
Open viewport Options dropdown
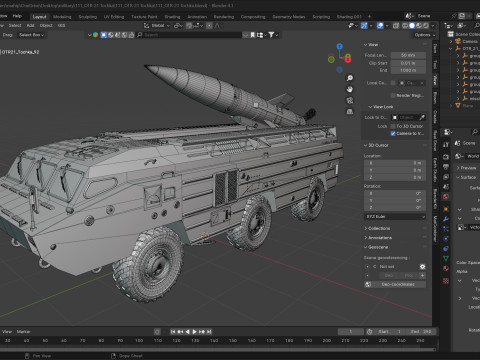(x=425, y=35)
